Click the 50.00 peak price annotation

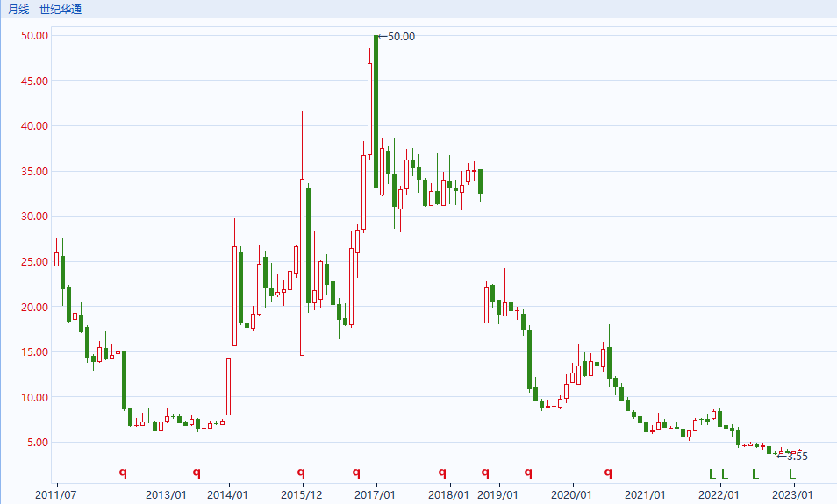click(397, 36)
